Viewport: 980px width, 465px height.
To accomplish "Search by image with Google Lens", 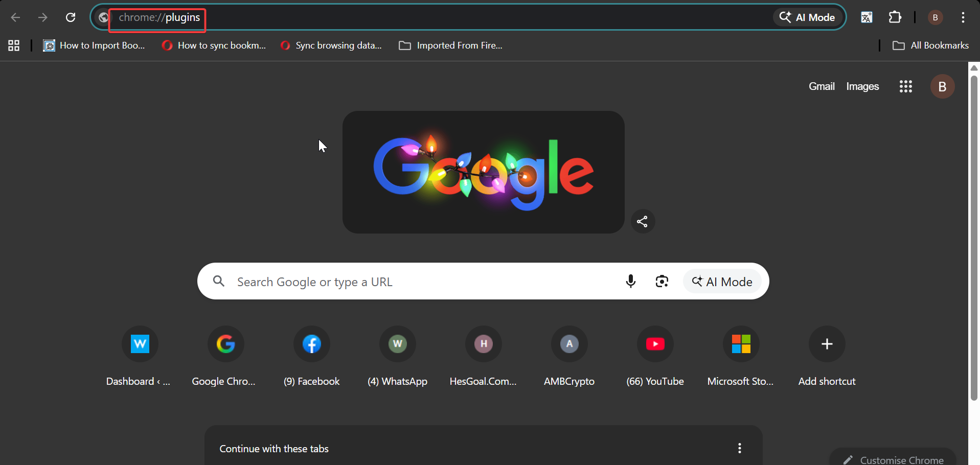I will coord(662,281).
